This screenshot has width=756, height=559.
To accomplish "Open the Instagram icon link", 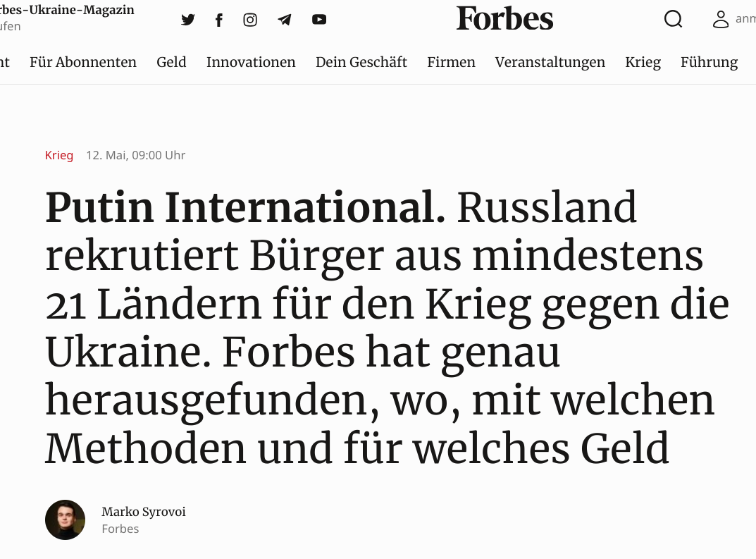I will [250, 20].
